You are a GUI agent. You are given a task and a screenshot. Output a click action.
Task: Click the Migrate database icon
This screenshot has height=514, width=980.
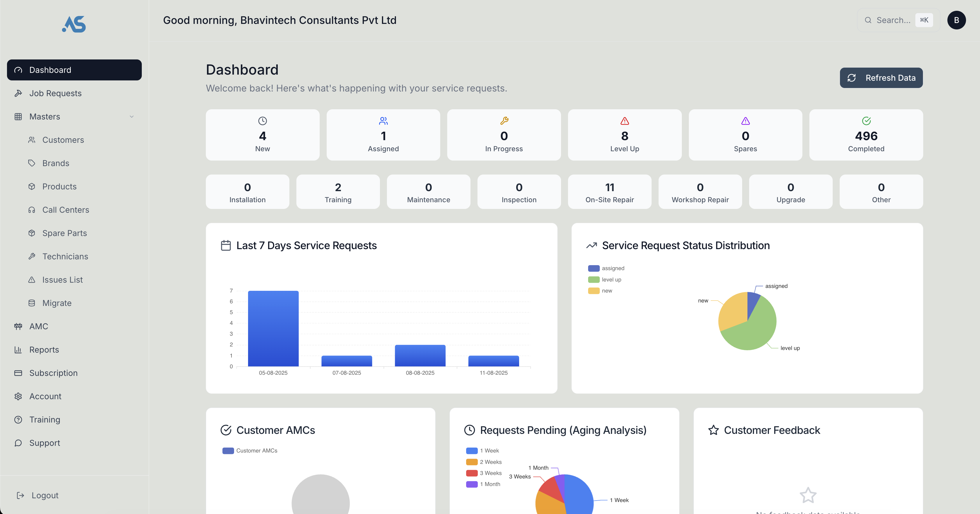tap(31, 303)
